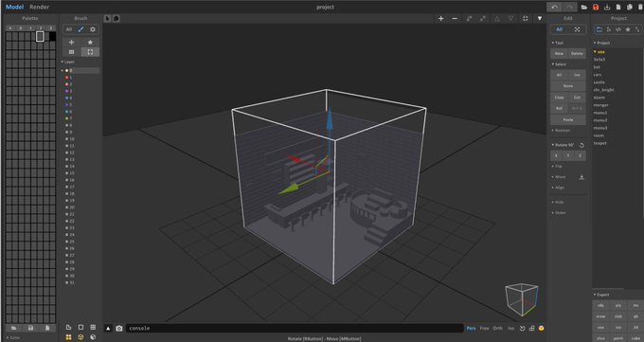644x342 pixels.
Task: Select the bounding-box corners tool
Action: [90, 52]
